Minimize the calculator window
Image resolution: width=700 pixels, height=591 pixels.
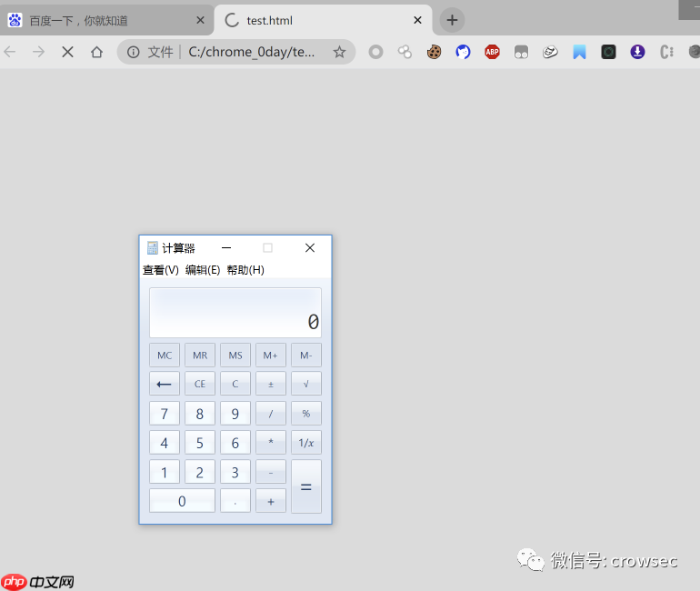pos(226,247)
